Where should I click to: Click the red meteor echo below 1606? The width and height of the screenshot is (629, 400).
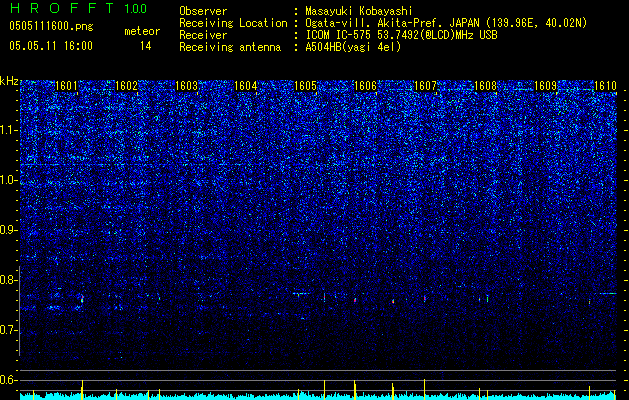tap(355, 300)
